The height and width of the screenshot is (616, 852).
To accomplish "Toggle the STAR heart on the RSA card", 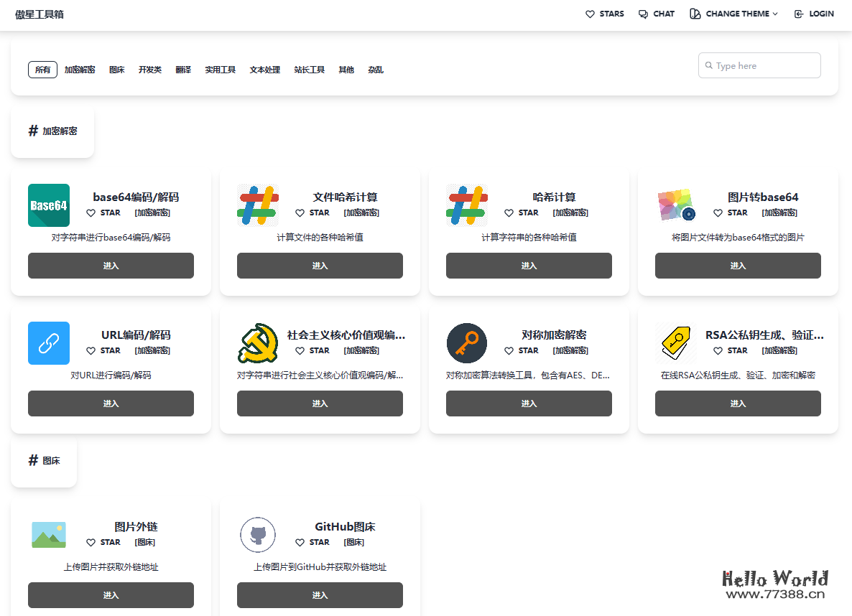I will pyautogui.click(x=717, y=350).
